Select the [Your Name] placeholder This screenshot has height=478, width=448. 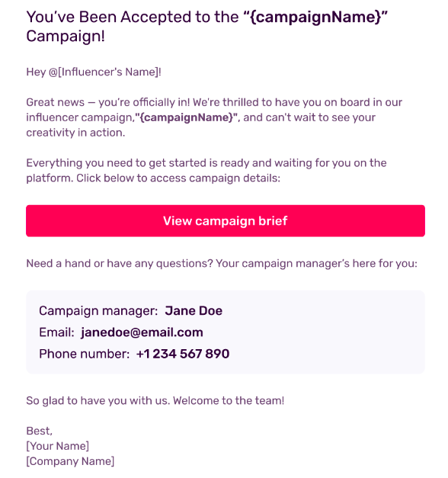58,446
